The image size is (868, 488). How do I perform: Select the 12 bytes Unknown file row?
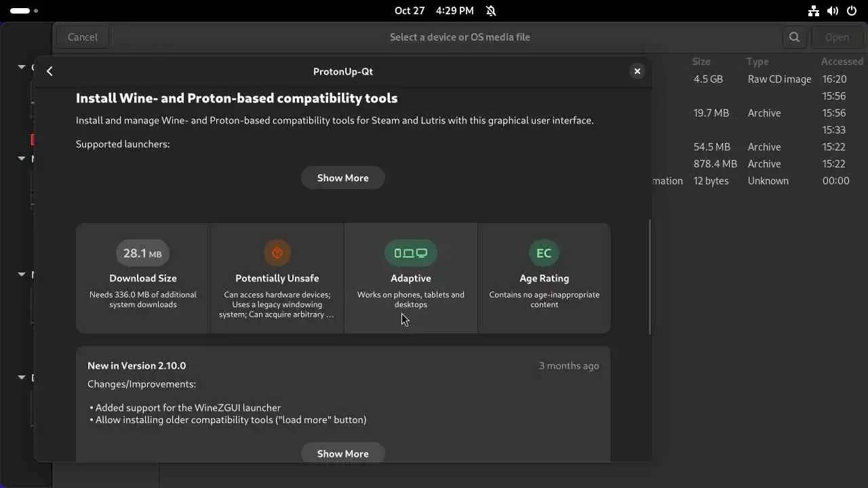pos(759,181)
